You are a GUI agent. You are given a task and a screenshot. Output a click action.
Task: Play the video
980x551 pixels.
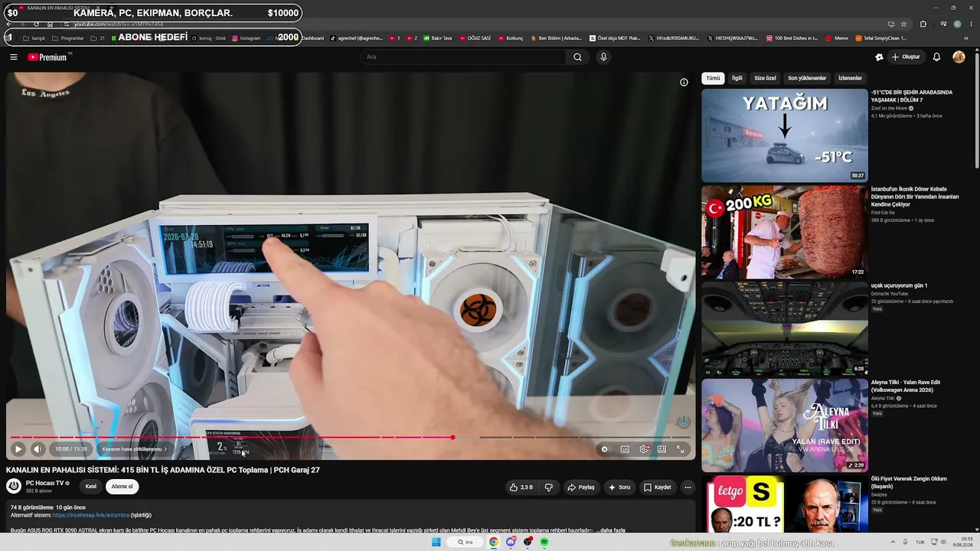coord(18,449)
